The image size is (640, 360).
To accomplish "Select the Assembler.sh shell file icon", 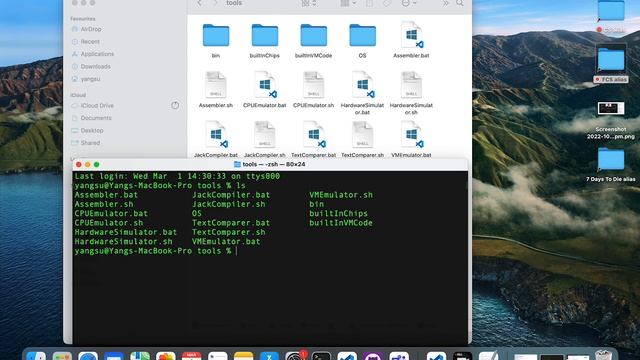I will tap(216, 85).
